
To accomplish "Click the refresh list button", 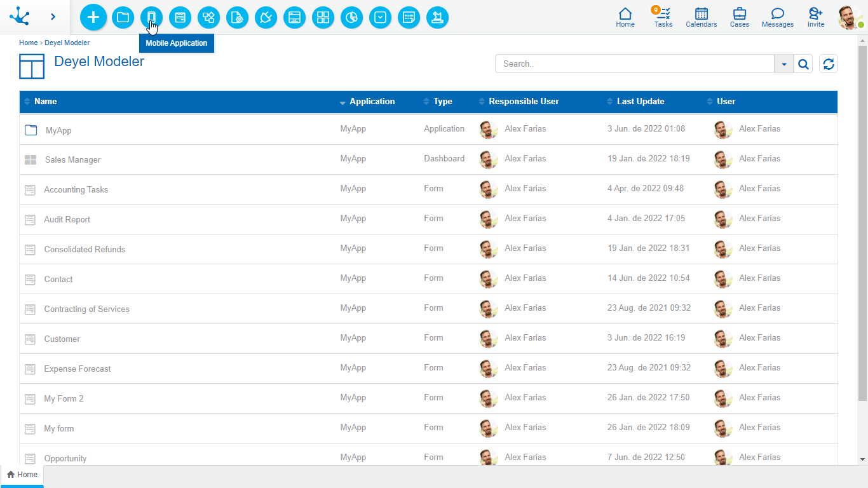I will pos(829,64).
